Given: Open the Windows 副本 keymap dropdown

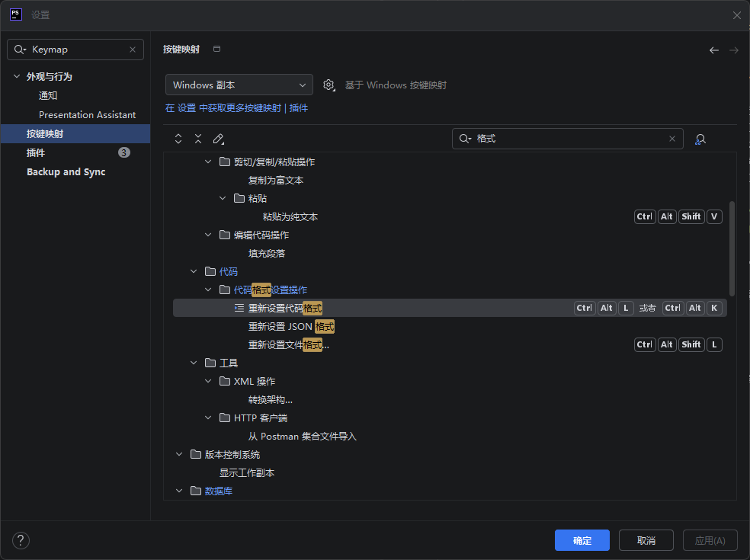Looking at the screenshot, I should click(x=239, y=85).
